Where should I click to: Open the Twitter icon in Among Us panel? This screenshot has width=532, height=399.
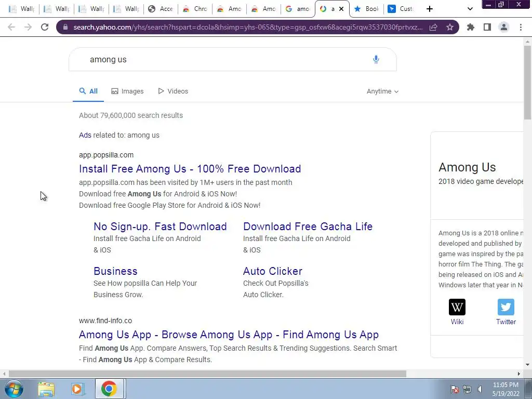pyautogui.click(x=506, y=307)
